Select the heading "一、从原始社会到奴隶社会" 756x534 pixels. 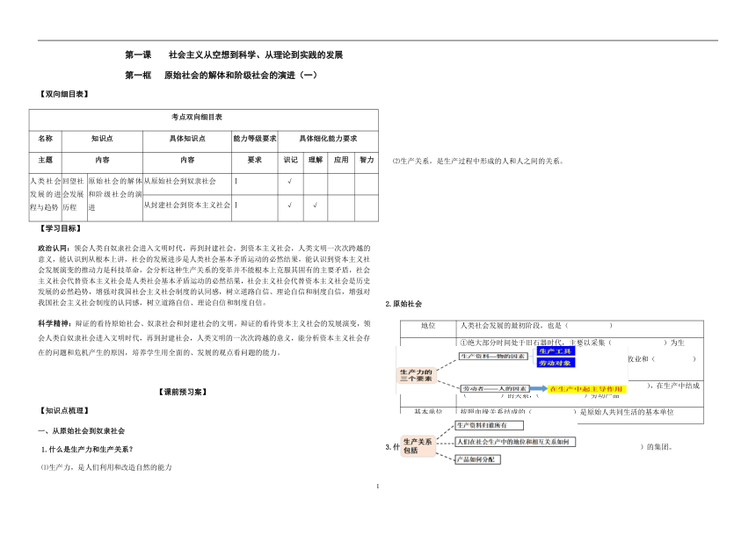tap(82, 431)
